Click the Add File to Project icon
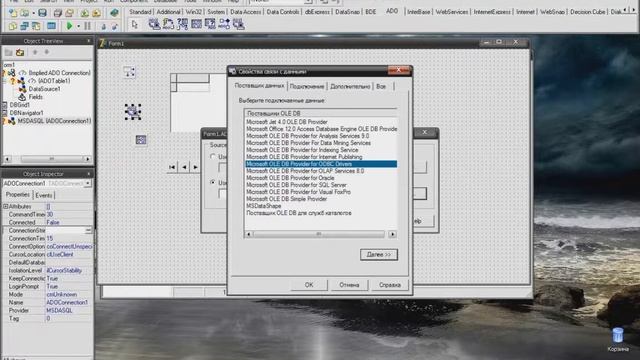640x360 pixels. pos(84,13)
